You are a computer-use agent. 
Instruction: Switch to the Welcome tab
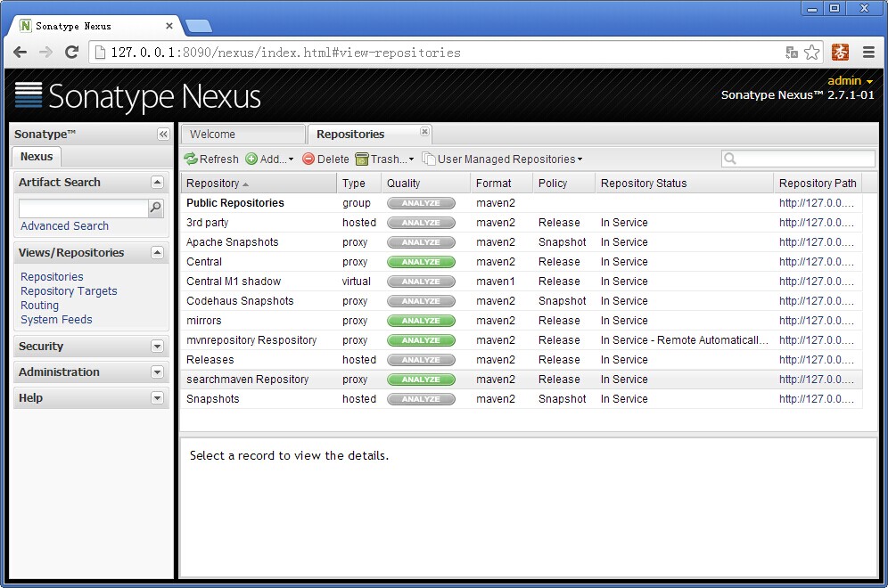[x=243, y=135]
